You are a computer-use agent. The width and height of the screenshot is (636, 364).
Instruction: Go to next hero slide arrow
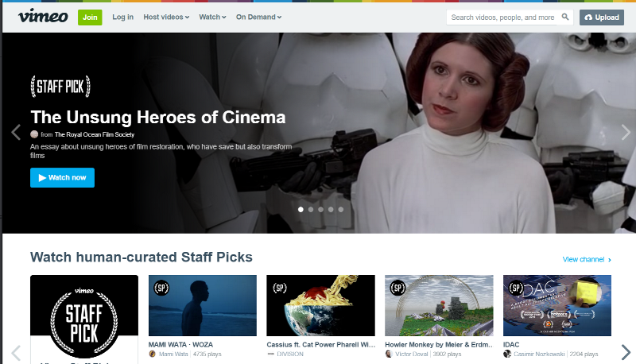point(626,132)
